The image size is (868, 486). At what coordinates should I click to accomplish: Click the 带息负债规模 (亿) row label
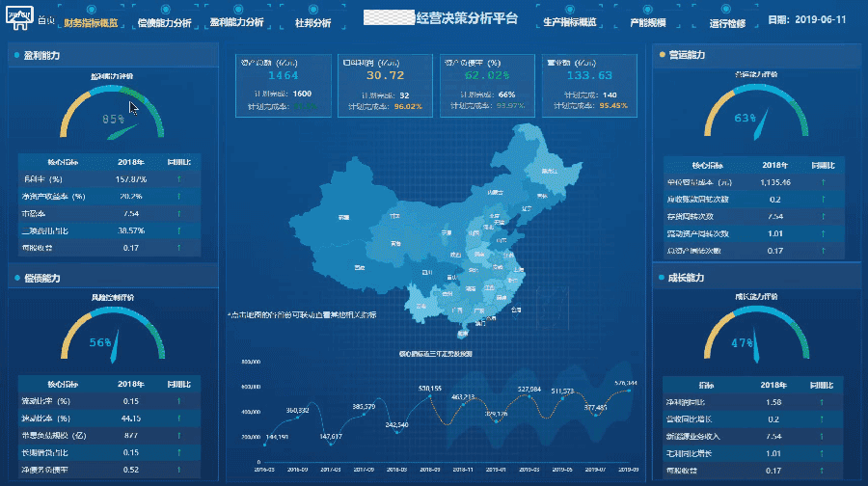tap(54, 436)
